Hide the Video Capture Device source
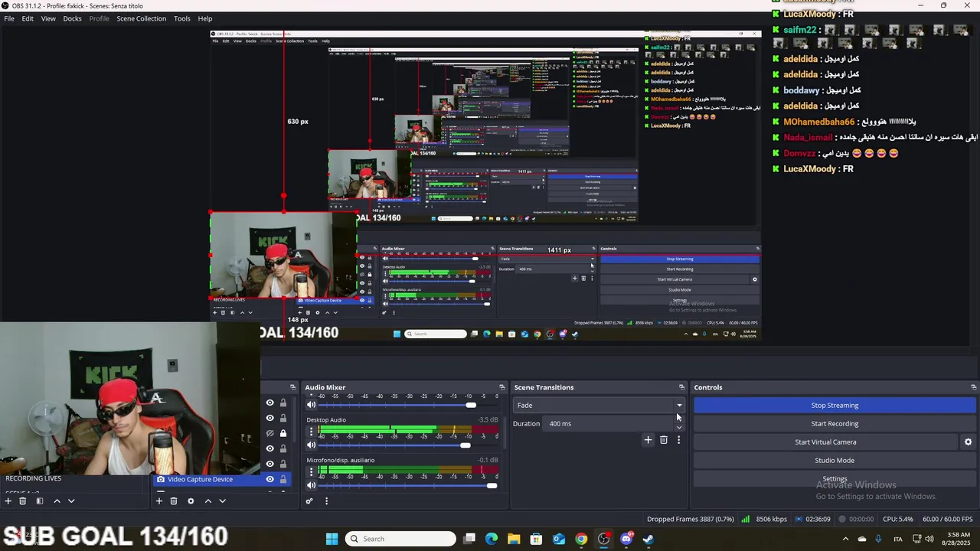 tap(269, 479)
